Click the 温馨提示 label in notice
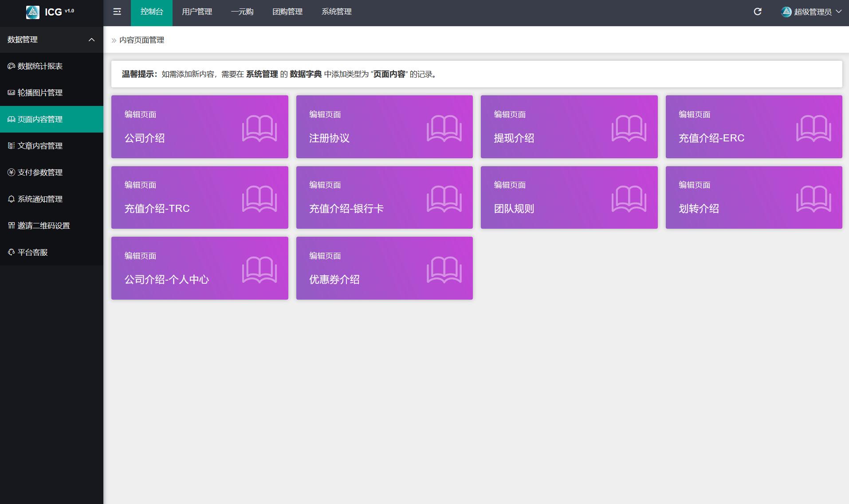This screenshot has height=504, width=849. point(139,74)
